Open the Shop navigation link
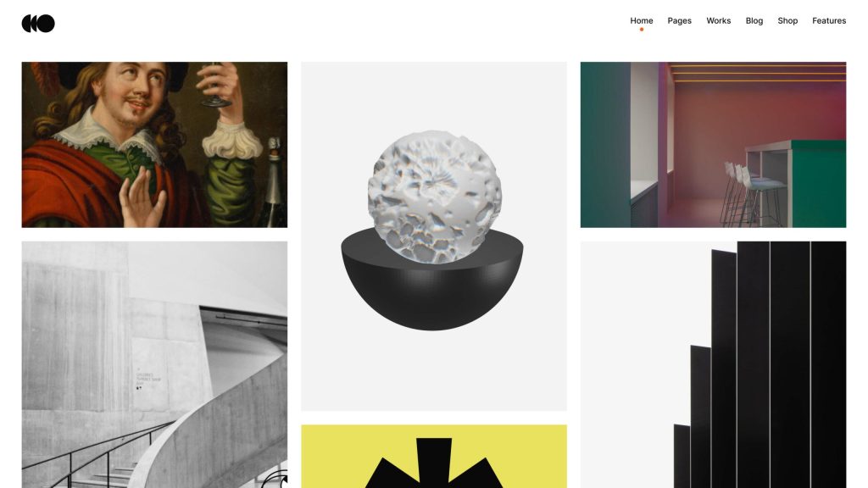 click(787, 20)
